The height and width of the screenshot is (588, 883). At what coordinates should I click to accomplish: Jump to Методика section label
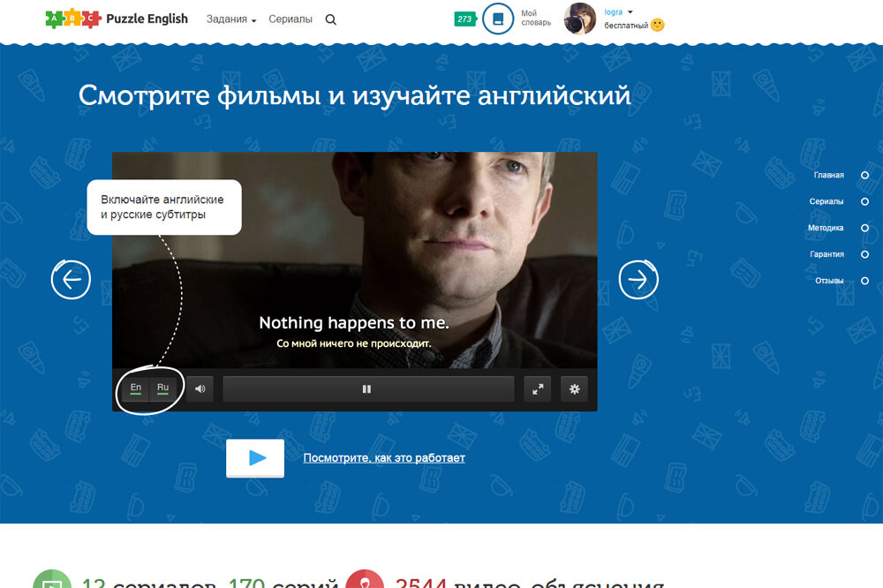pyautogui.click(x=826, y=228)
